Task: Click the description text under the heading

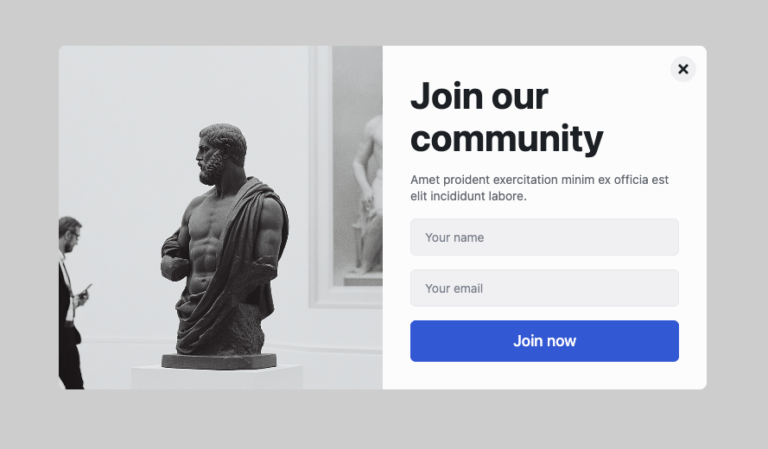Action: (539, 188)
